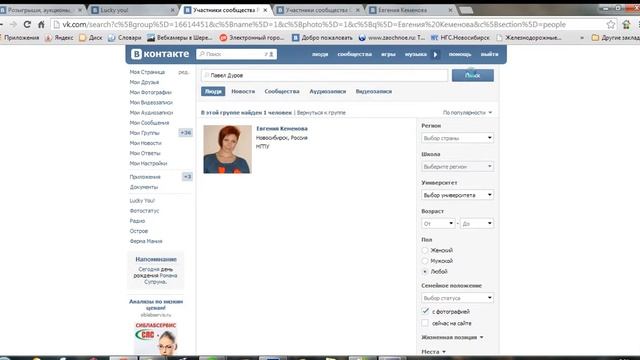640x360 pixels.
Task: Open the Выбор страны region dropdown
Action: [457, 138]
